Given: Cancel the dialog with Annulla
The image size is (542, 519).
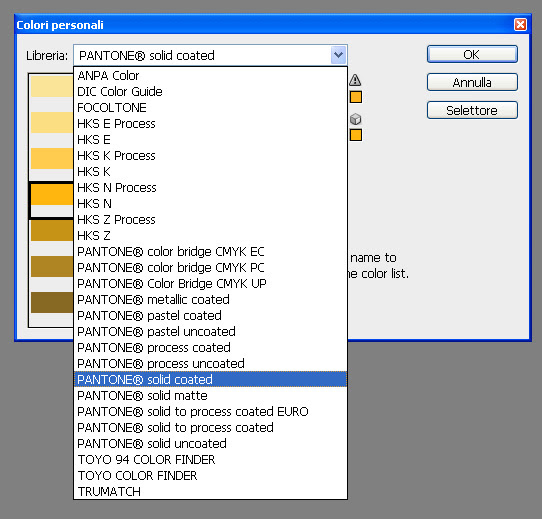Looking at the screenshot, I should tap(472, 82).
